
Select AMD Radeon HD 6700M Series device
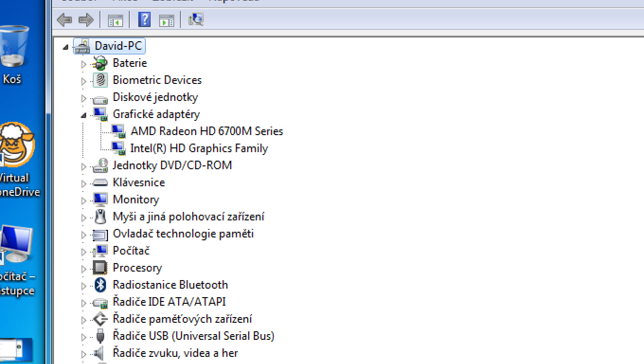coord(206,131)
